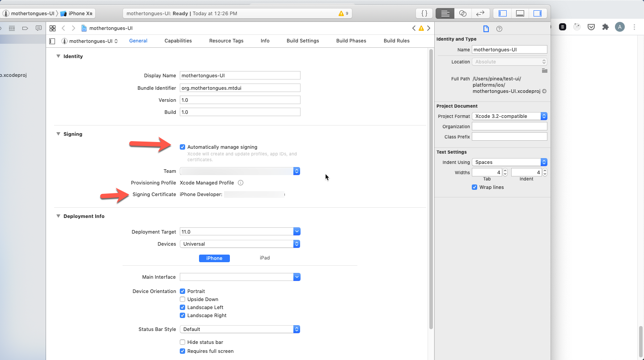
Task: Open Pocket extension in browser window
Action: tap(591, 27)
